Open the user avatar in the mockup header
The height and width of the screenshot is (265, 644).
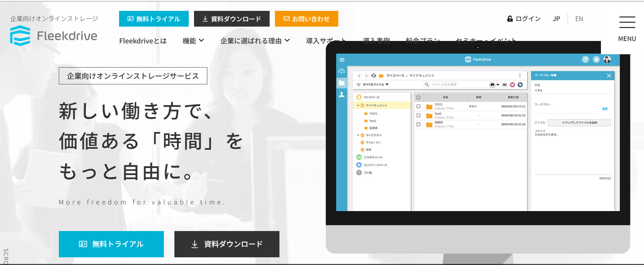(607, 60)
